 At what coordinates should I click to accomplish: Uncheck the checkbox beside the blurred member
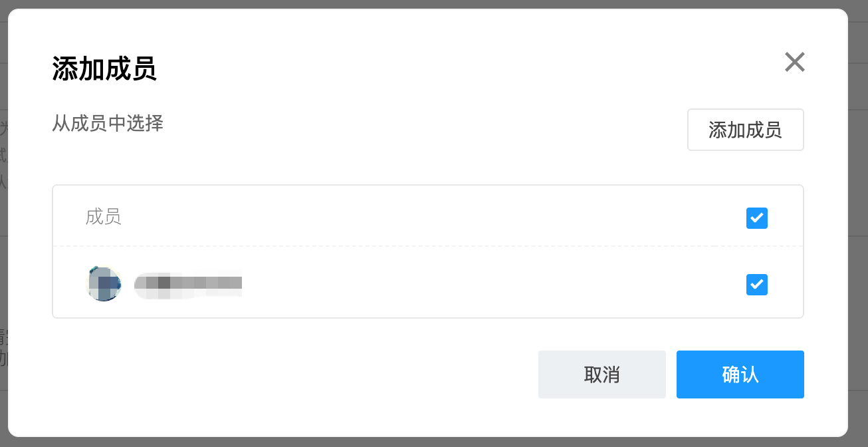tap(756, 285)
